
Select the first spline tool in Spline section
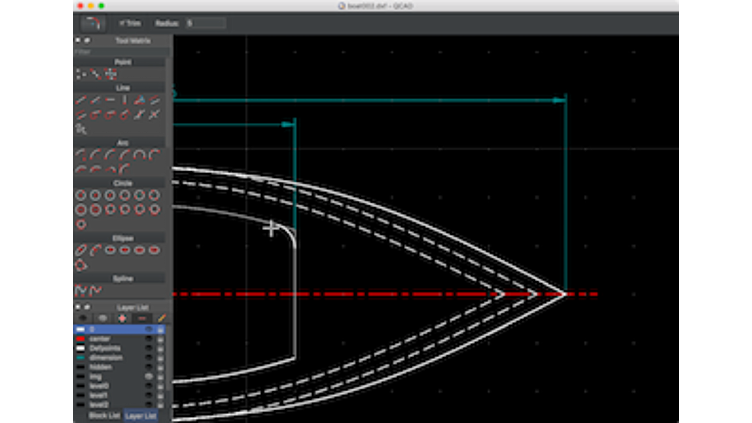click(x=81, y=290)
